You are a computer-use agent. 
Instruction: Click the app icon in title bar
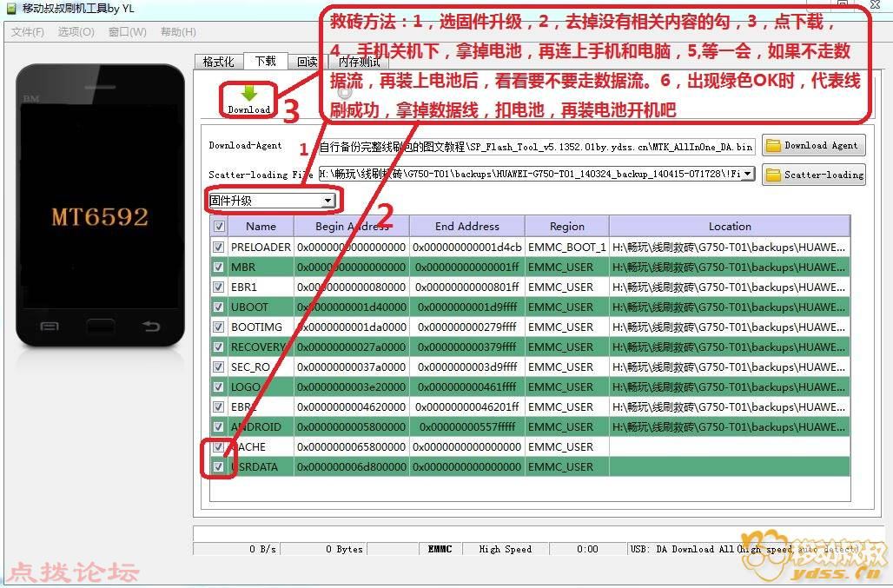[x=10, y=9]
